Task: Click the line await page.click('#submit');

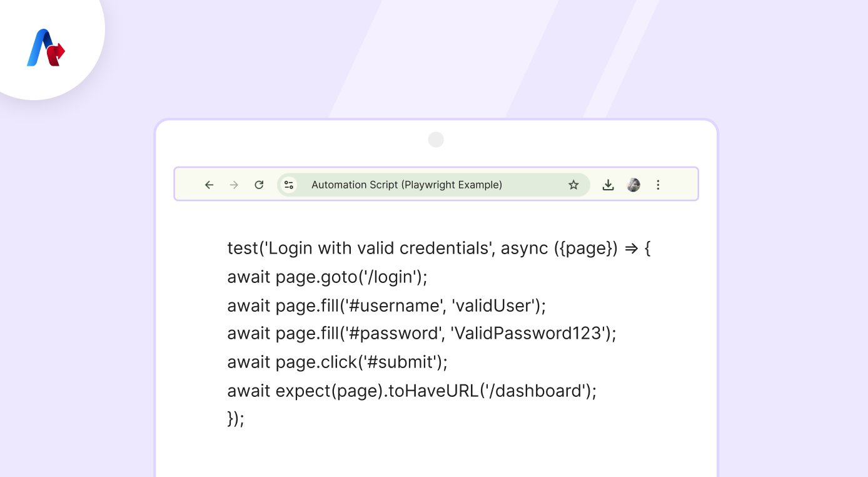Action: (338, 362)
